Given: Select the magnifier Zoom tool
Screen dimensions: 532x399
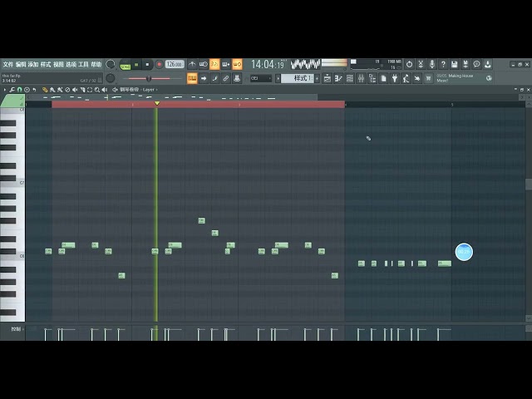Looking at the screenshot, I should [97, 90].
